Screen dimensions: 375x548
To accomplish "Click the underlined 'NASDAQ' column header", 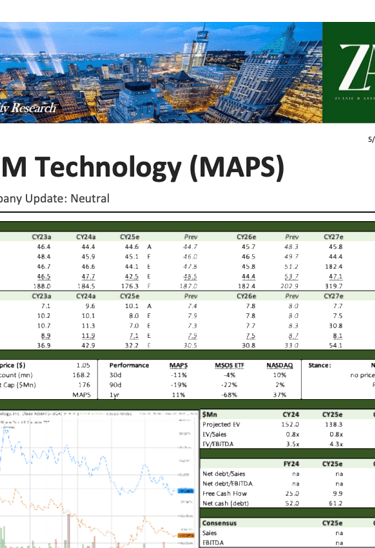I will click(280, 365).
